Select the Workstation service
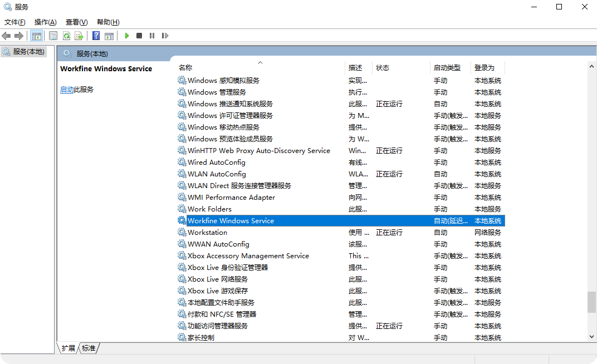The height and width of the screenshot is (364, 597). click(341, 232)
